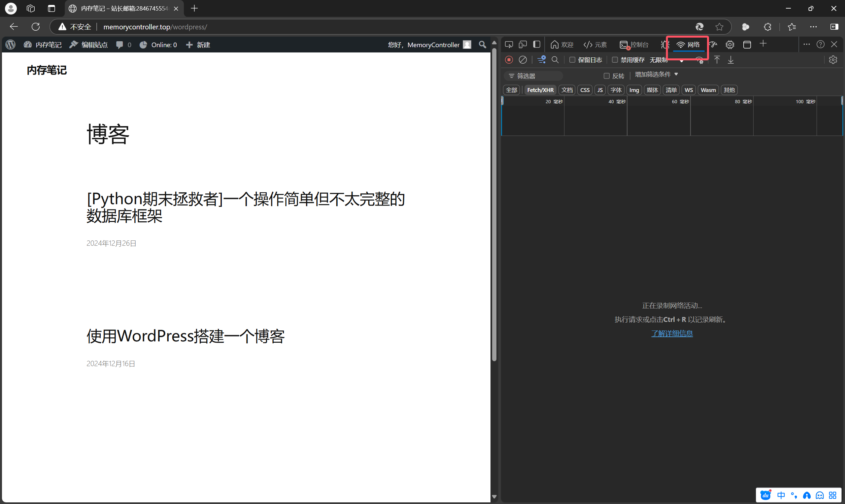
Task: Filter requests by 媒体 media
Action: 652,90
